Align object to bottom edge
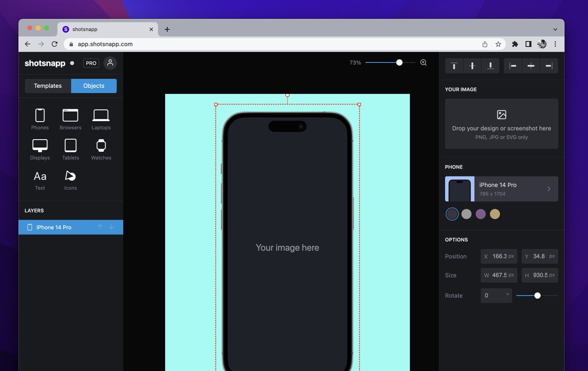The width and height of the screenshot is (588, 371). pos(490,66)
